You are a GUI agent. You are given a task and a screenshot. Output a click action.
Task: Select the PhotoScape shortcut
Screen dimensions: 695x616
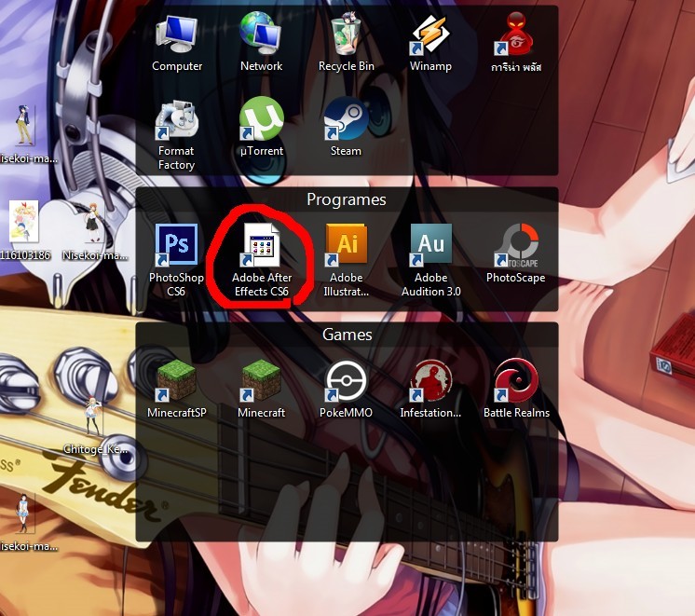pyautogui.click(x=516, y=253)
